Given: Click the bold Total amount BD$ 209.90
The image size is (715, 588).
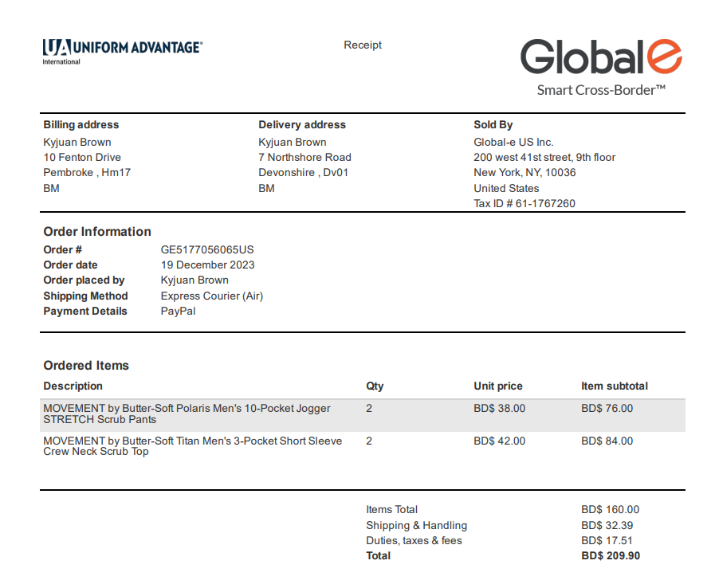Looking at the screenshot, I should pyautogui.click(x=610, y=556).
